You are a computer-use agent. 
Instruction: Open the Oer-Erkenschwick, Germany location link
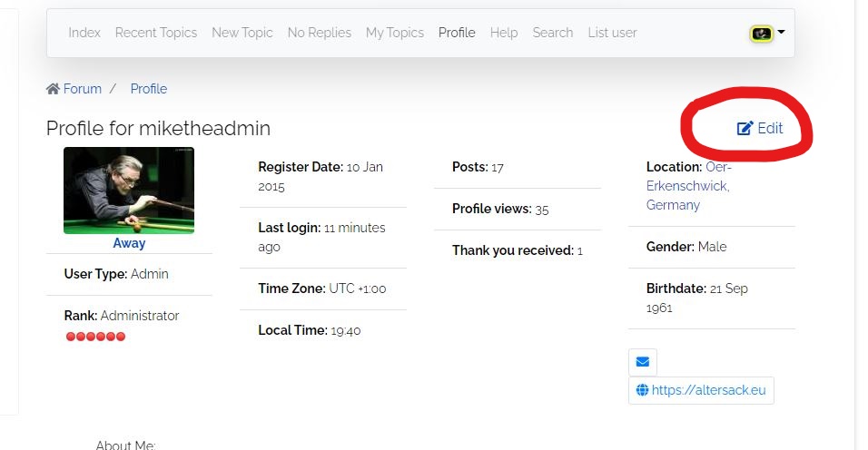click(x=687, y=186)
